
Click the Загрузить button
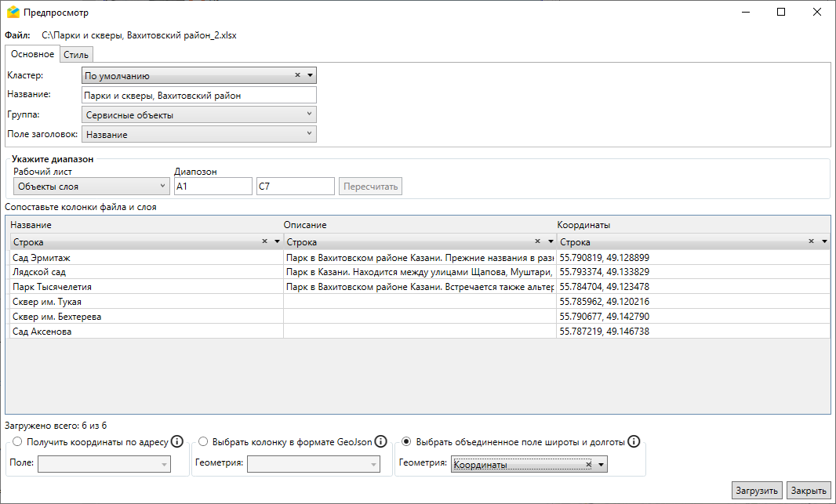click(x=757, y=491)
